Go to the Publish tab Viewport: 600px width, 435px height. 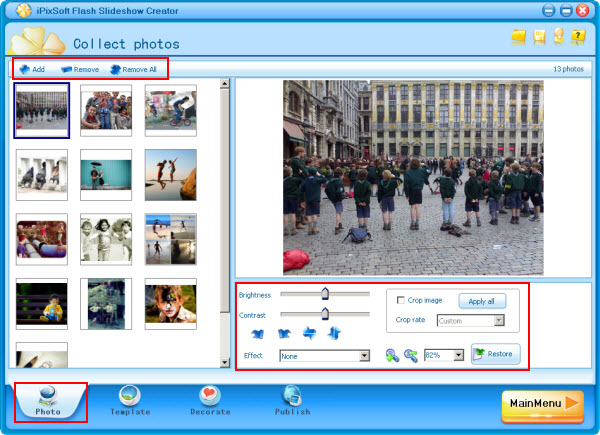293,400
